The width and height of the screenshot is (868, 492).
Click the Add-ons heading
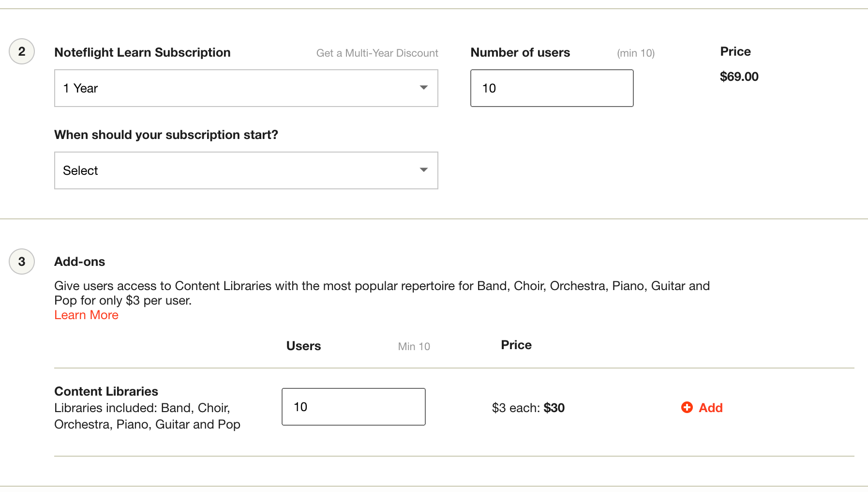point(79,261)
